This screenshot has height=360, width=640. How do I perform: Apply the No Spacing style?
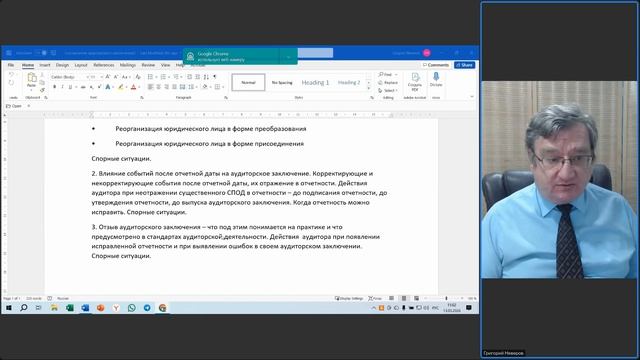282,82
